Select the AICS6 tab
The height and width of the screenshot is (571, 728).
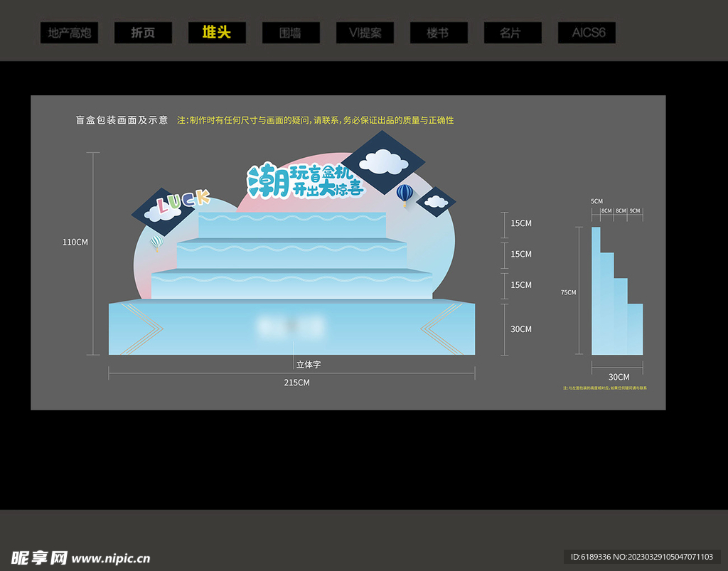pos(587,33)
